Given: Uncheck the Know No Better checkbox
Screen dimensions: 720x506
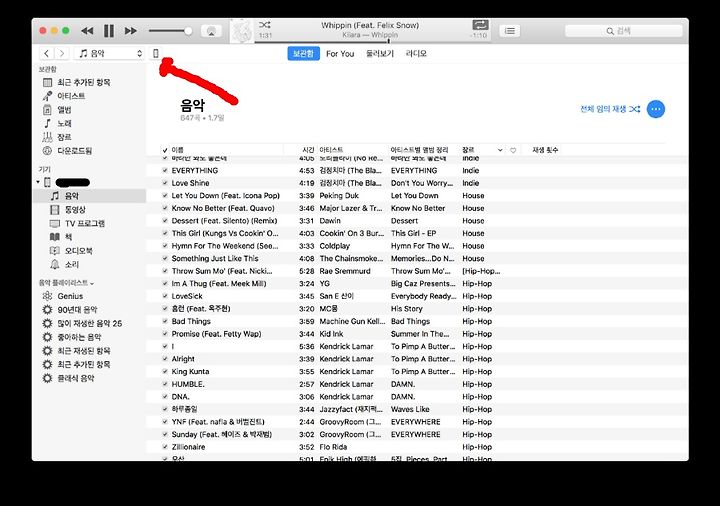Looking at the screenshot, I should coord(165,208).
